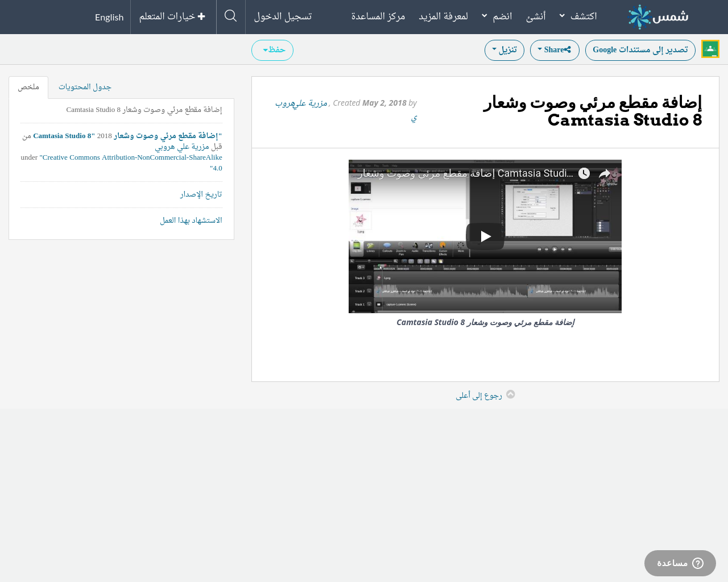Viewport: 728px width, 582px height.
Task: Open مركز المساعدة menu item
Action: pyautogui.click(x=378, y=16)
